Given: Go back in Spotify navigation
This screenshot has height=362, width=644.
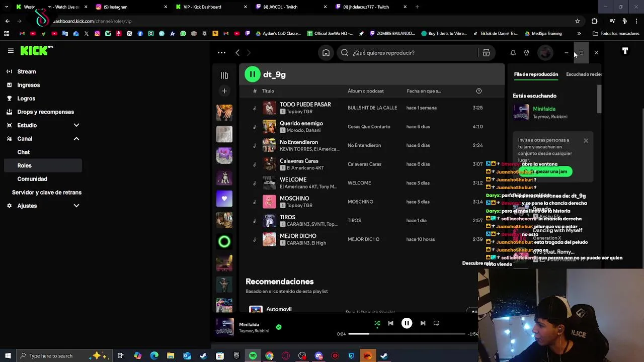Looking at the screenshot, I should (237, 53).
